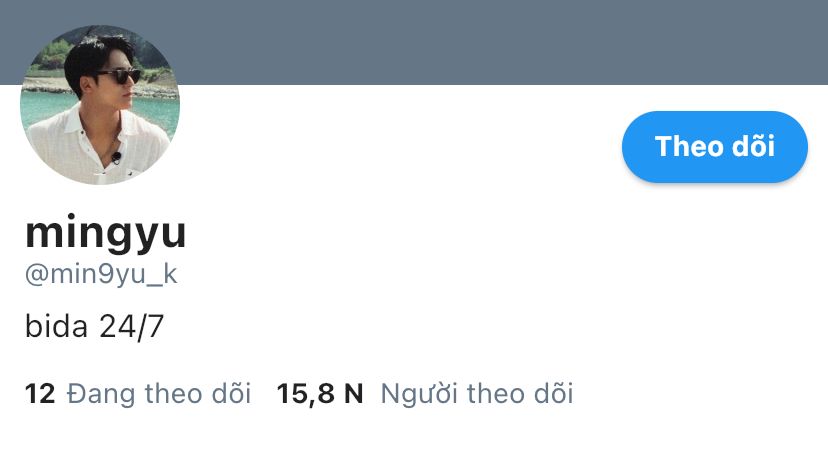Tap the word Người in followers label
828x472 pixels.
click(x=419, y=394)
